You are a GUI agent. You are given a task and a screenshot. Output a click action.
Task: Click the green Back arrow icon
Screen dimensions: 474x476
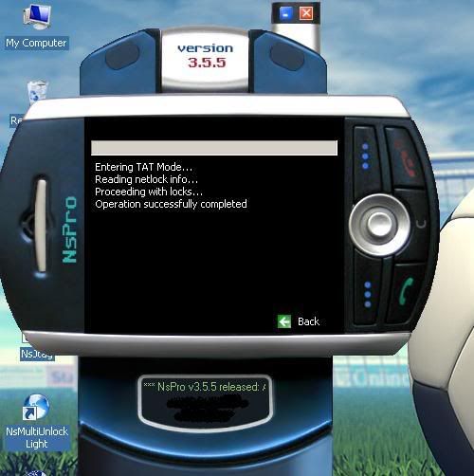[284, 321]
